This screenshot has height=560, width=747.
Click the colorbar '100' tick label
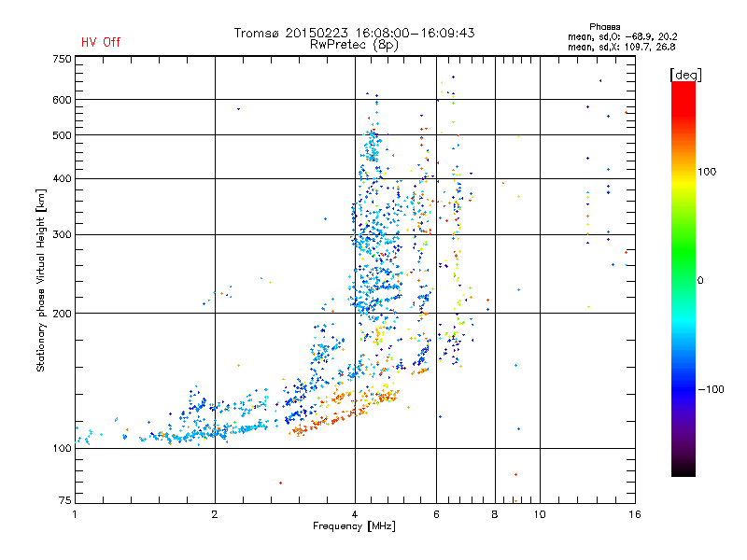coord(707,172)
